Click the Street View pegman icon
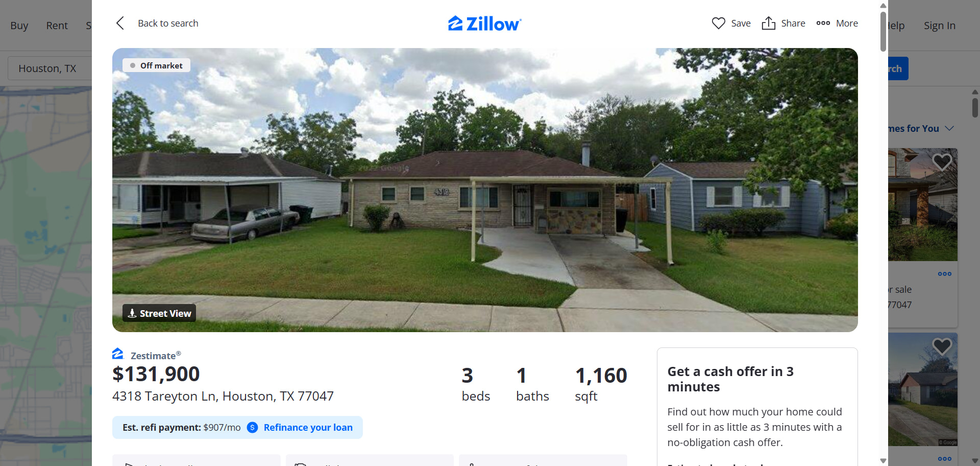This screenshot has height=466, width=980. click(x=132, y=313)
